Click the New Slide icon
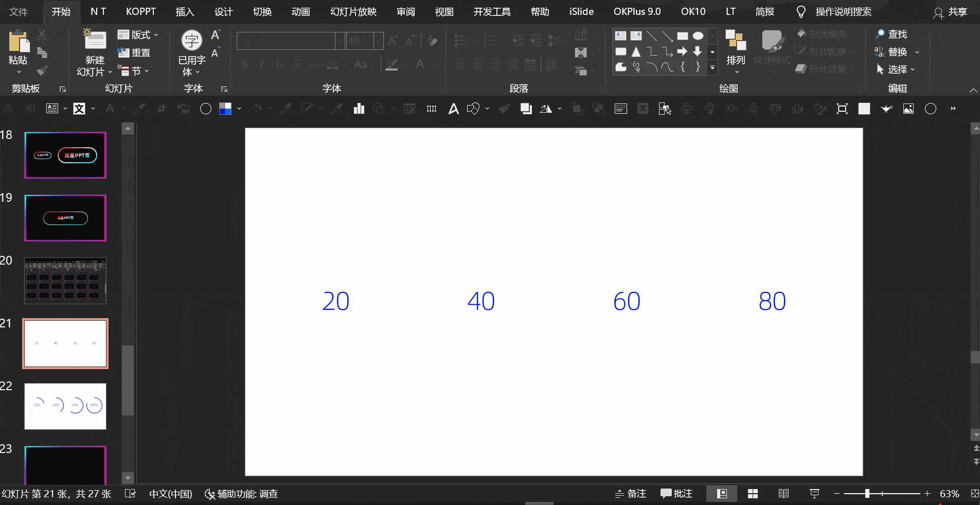 click(x=95, y=40)
